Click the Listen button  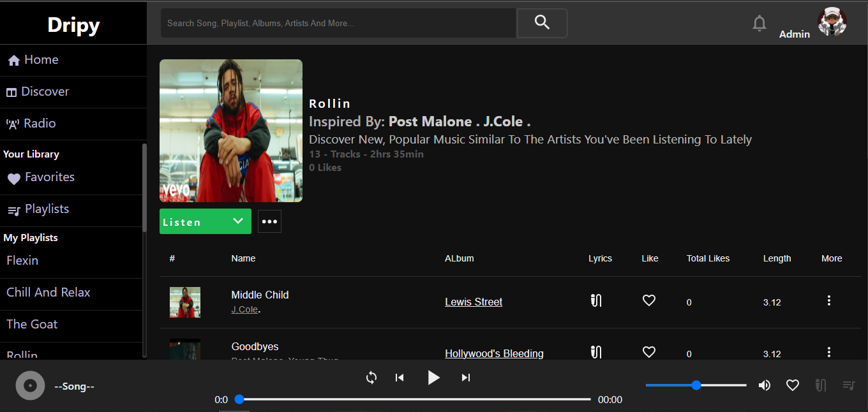click(x=206, y=221)
